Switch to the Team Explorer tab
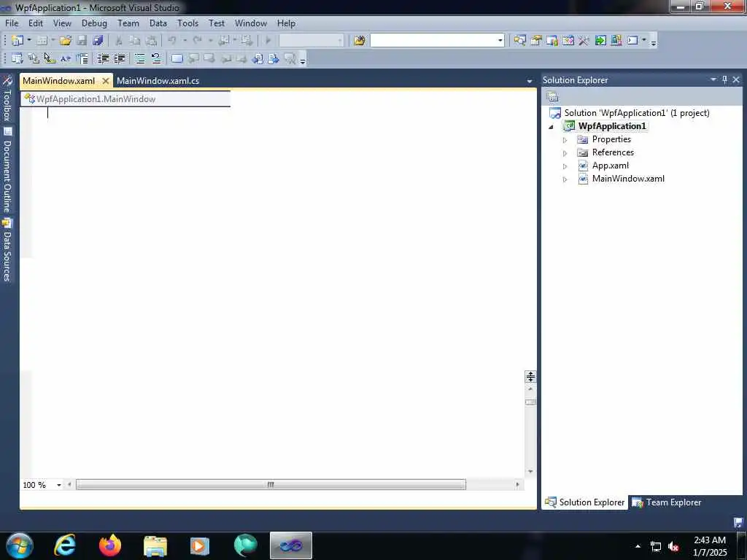Viewport: 747px width, 560px height. [667, 502]
